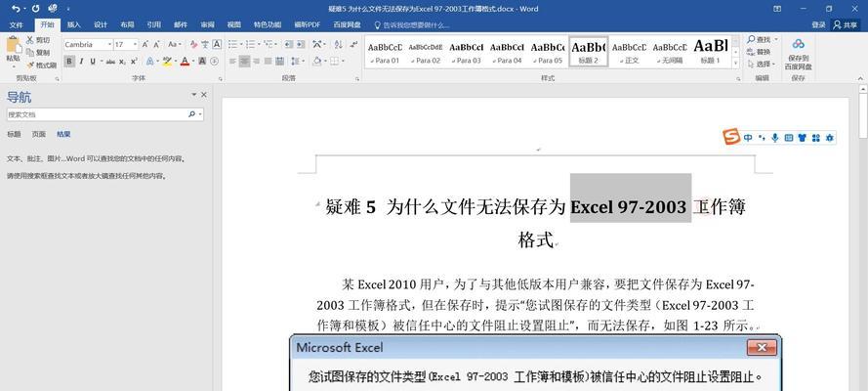Shrink font size with smaller A icon
This screenshot has height=391, width=868.
[156, 44]
